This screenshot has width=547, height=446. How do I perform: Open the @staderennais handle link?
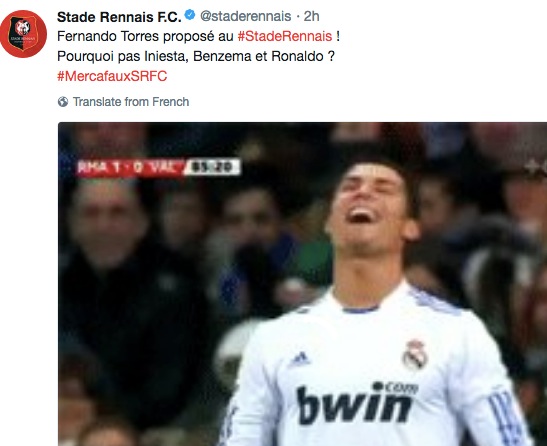[246, 16]
